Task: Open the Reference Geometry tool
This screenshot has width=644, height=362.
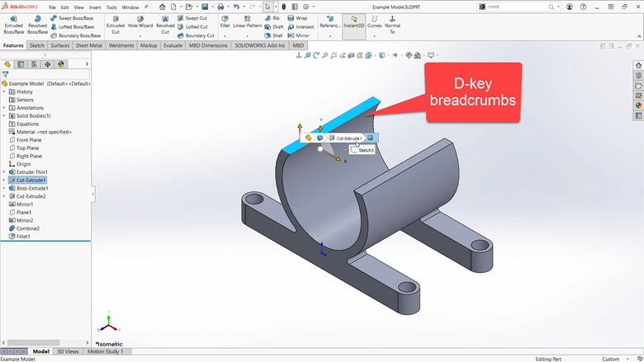Action: pos(329,22)
